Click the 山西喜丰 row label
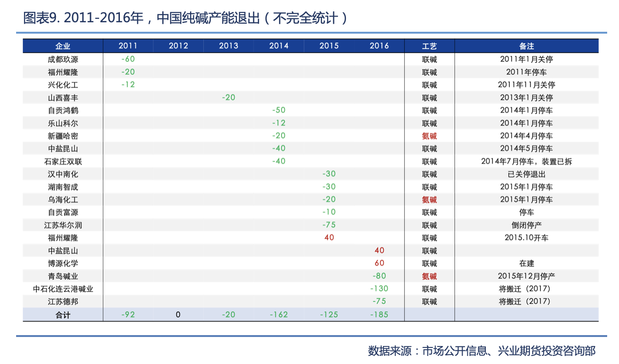Screen dimensions: 619x364 pyautogui.click(x=63, y=98)
